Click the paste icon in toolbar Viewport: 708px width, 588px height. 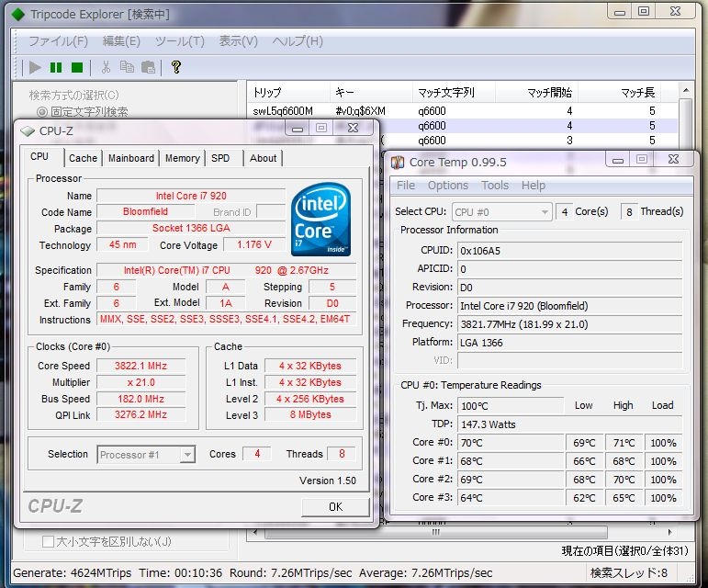pyautogui.click(x=148, y=67)
